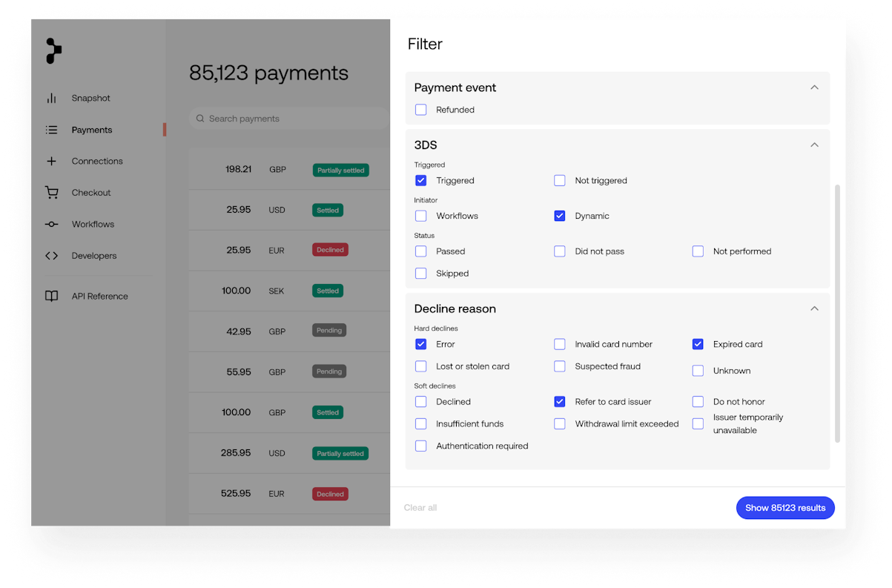892x588 pixels.
Task: Check the Do not honor checkbox
Action: tap(698, 402)
